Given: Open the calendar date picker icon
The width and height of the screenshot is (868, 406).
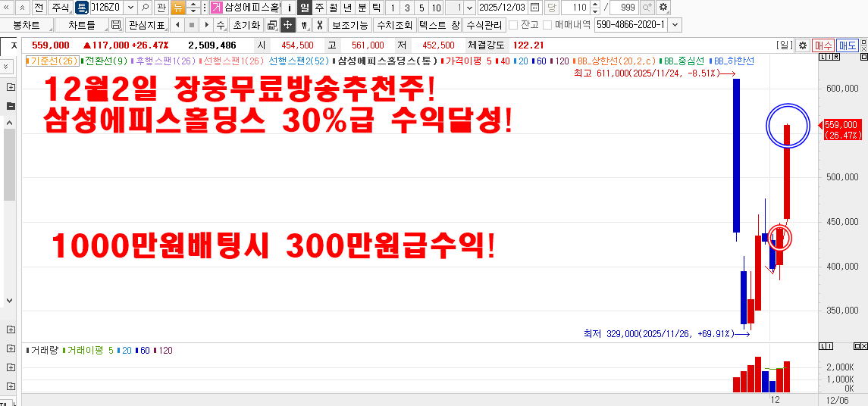Looking at the screenshot, I should 535,8.
